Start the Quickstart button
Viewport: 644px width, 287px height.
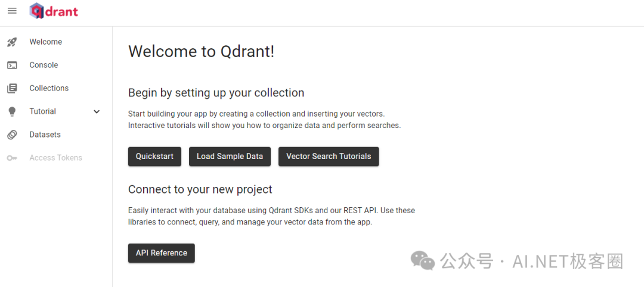154,157
